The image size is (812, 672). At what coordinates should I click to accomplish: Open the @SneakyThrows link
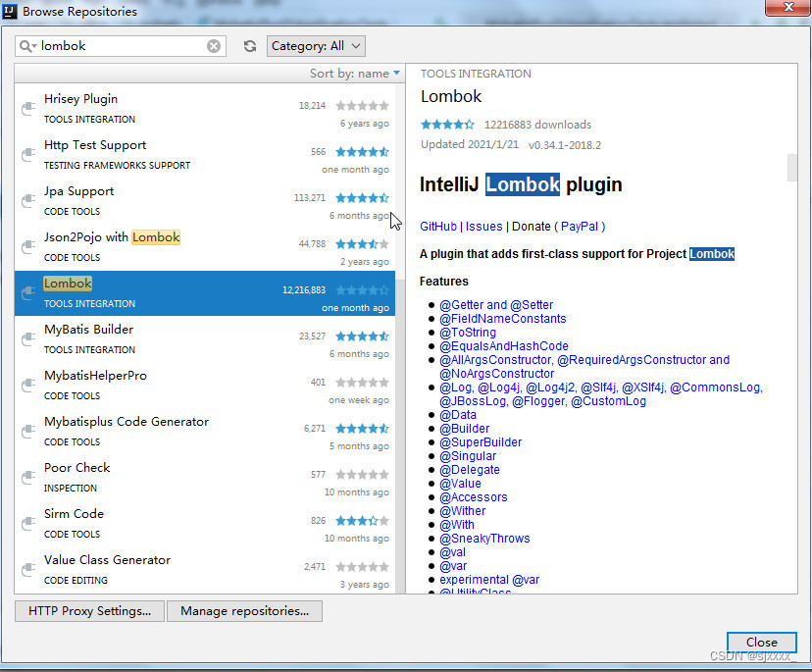point(484,539)
